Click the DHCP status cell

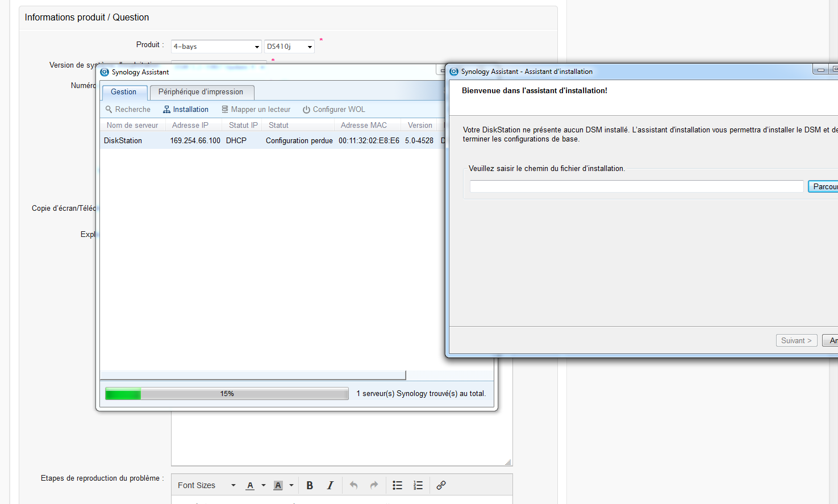click(236, 140)
